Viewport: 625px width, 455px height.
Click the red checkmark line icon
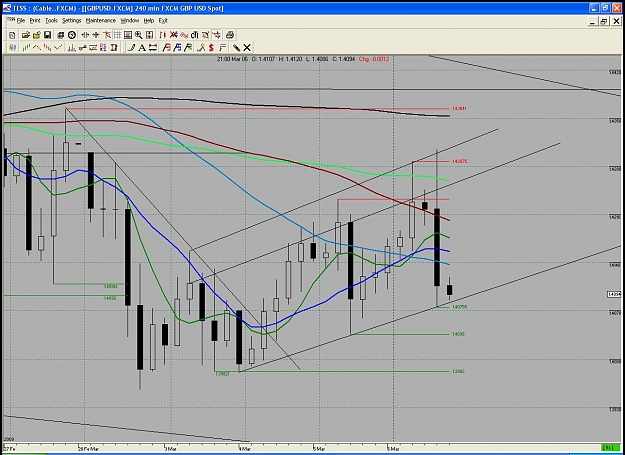tap(58, 48)
